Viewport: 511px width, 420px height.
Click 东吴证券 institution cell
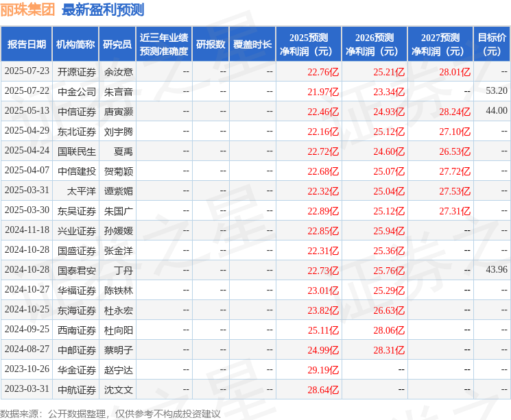pos(77,211)
